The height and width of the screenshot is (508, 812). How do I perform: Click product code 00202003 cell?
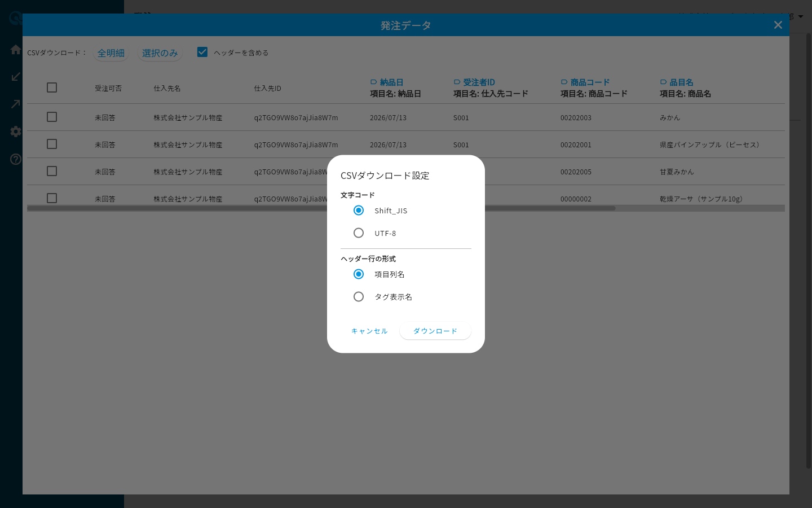[x=576, y=118]
